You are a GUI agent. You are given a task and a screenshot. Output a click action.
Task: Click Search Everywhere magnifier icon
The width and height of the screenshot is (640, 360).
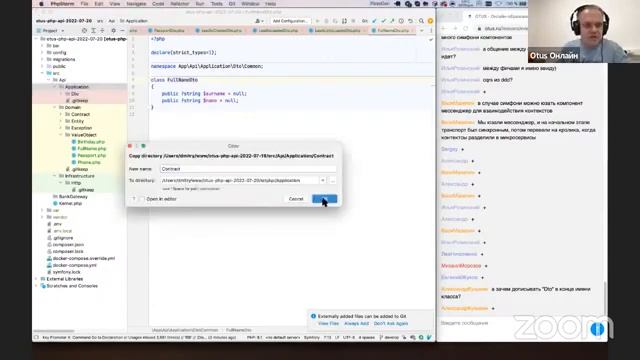[421, 21]
